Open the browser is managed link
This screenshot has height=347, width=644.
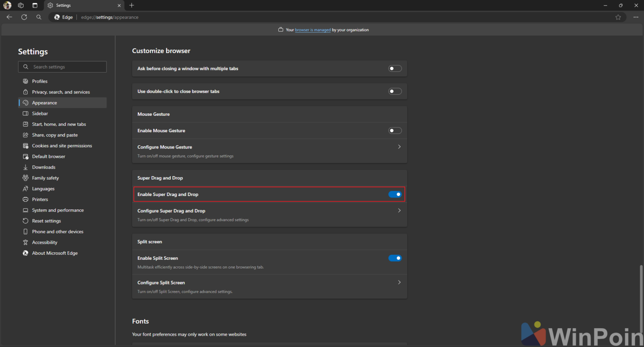click(x=312, y=30)
